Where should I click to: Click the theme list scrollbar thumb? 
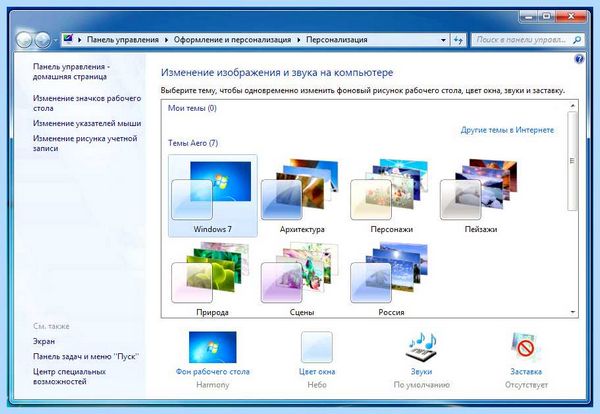(572, 161)
